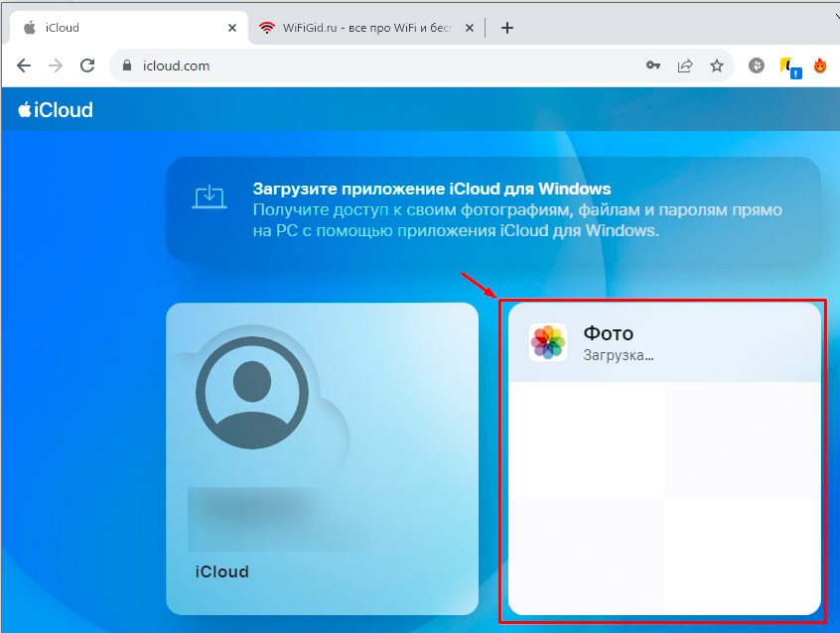The height and width of the screenshot is (633, 840).
Task: Click the Apple favicon on the iCloud tab
Action: pyautogui.click(x=30, y=28)
